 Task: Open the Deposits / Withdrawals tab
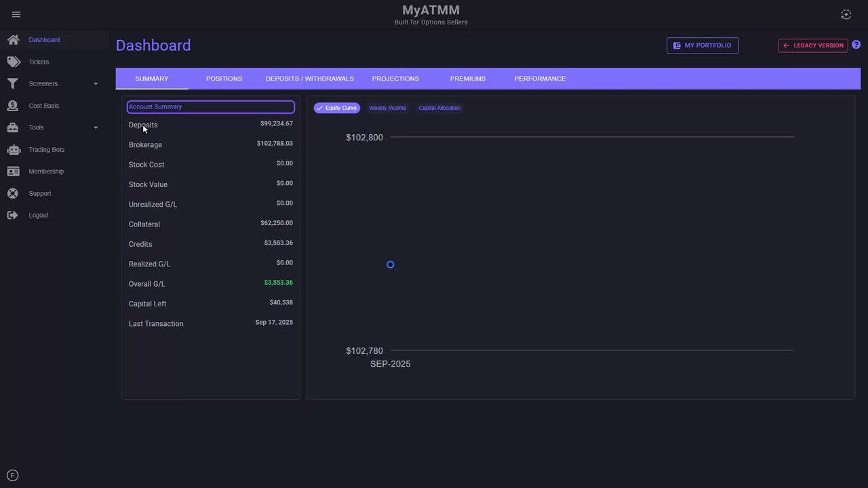click(x=310, y=79)
